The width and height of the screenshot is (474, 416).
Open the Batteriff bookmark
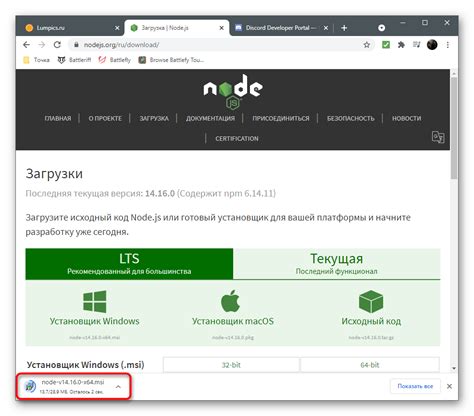pyautogui.click(x=74, y=60)
